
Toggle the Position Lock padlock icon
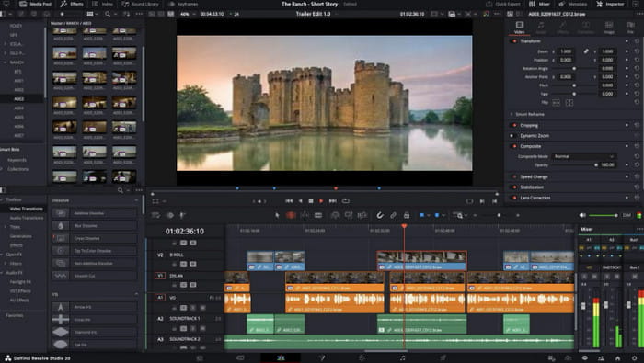(407, 215)
